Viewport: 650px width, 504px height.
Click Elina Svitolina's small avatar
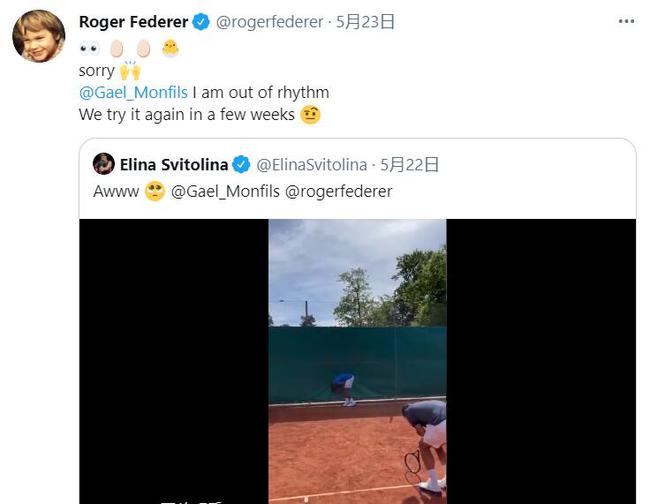click(104, 164)
